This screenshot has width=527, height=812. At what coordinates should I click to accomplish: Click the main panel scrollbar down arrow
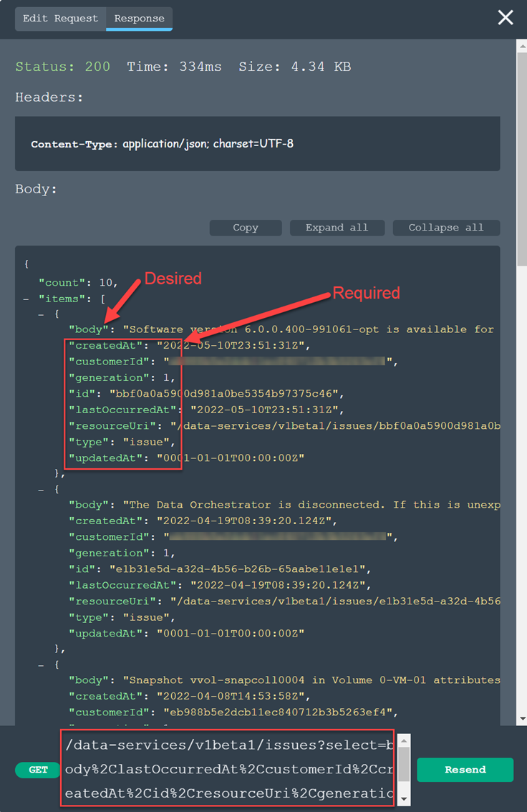click(x=522, y=719)
